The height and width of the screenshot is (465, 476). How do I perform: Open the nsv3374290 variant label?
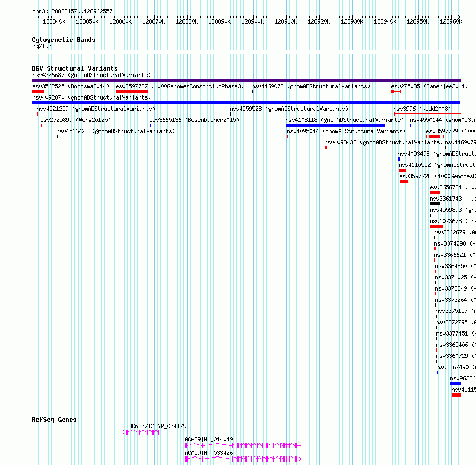(x=455, y=243)
